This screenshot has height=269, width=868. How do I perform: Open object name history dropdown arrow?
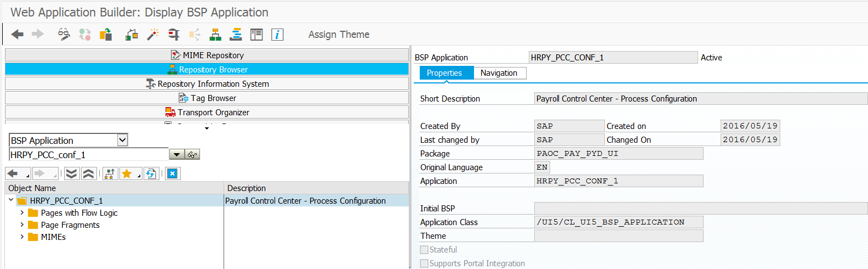[x=176, y=155]
